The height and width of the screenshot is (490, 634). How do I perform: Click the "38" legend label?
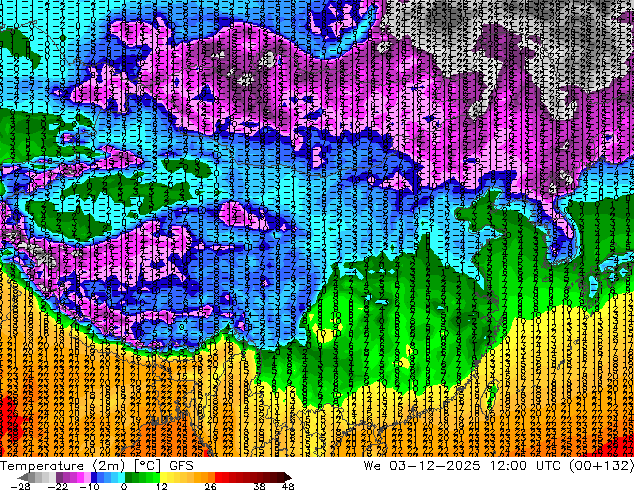click(259, 486)
